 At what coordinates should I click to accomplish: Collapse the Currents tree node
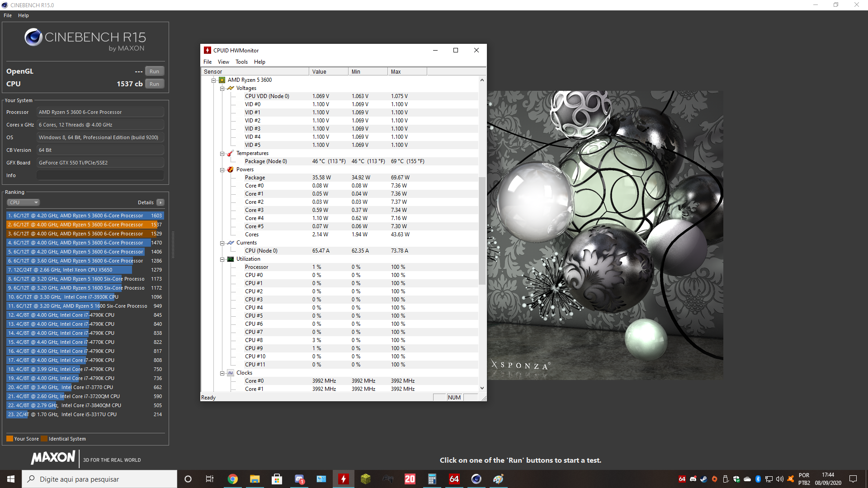tap(222, 243)
